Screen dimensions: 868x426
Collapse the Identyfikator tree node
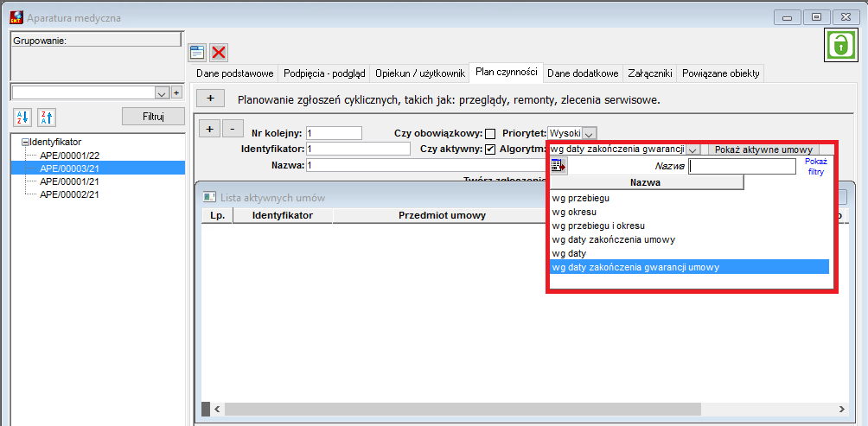tap(24, 143)
